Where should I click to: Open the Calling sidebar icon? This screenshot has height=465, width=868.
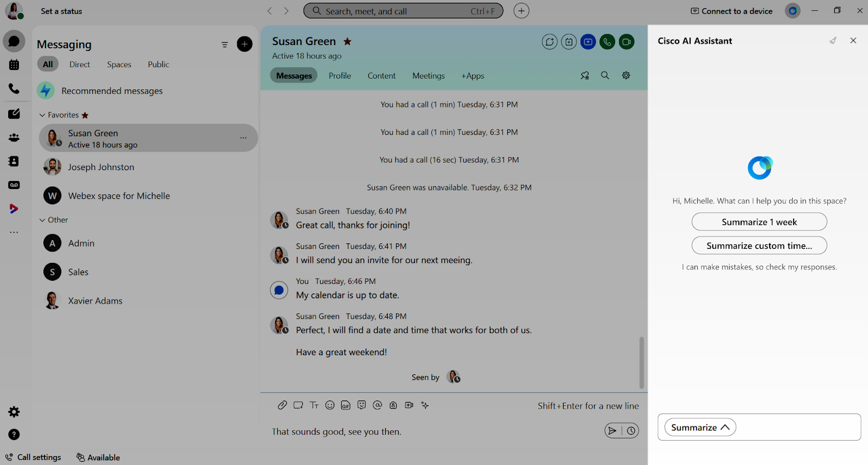click(x=14, y=88)
